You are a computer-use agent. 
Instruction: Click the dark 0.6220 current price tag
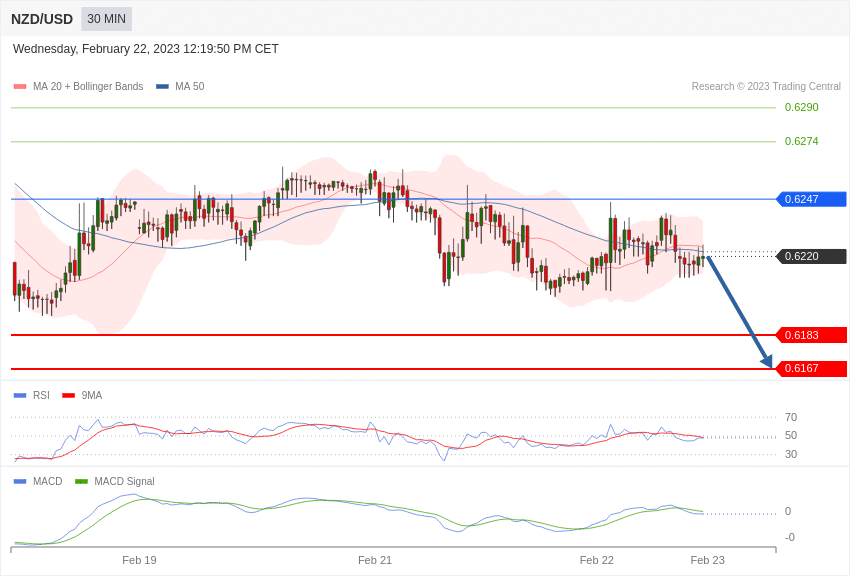click(812, 256)
